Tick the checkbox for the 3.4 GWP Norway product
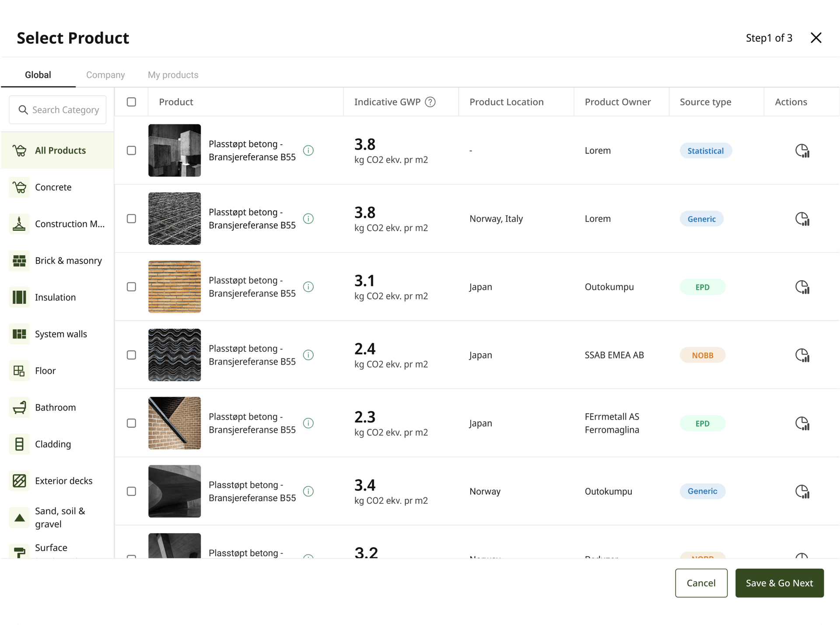The image size is (840, 625). coord(131,492)
